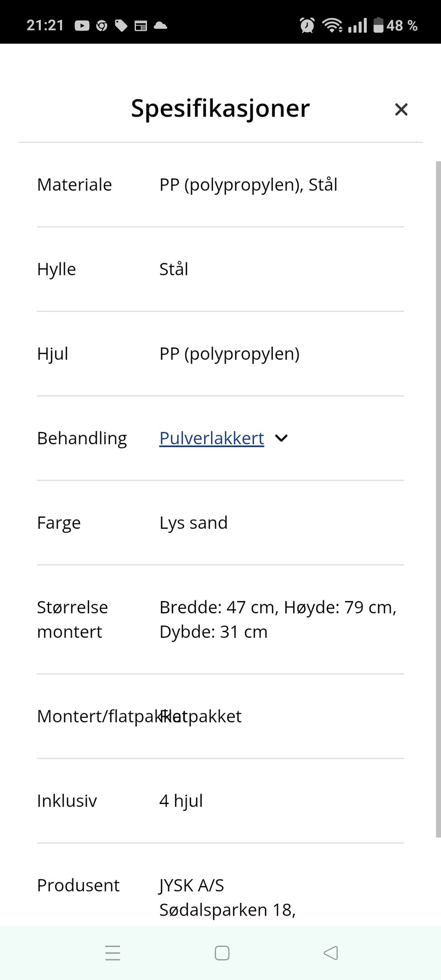Tap the clock showing 21:21
The height and width of the screenshot is (980, 441).
45,25
